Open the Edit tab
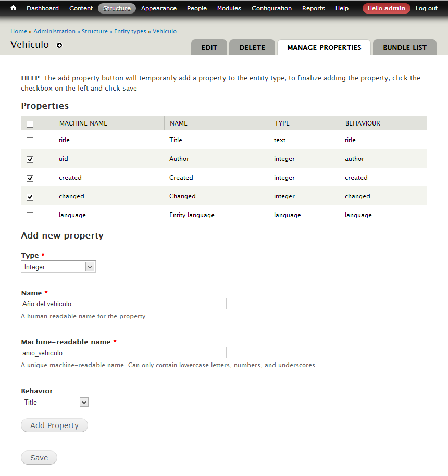Viewport: 448px width, 476px height. 209,47
